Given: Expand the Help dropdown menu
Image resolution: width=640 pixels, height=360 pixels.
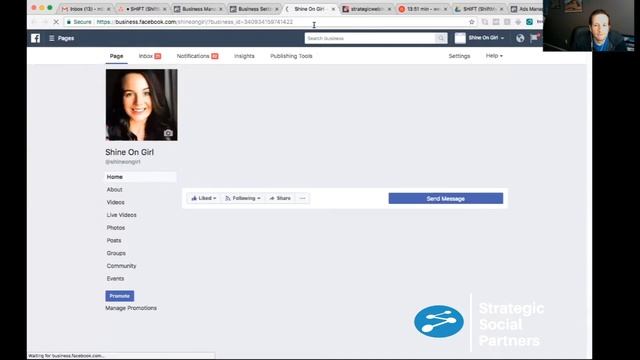Looking at the screenshot, I should pos(494,56).
